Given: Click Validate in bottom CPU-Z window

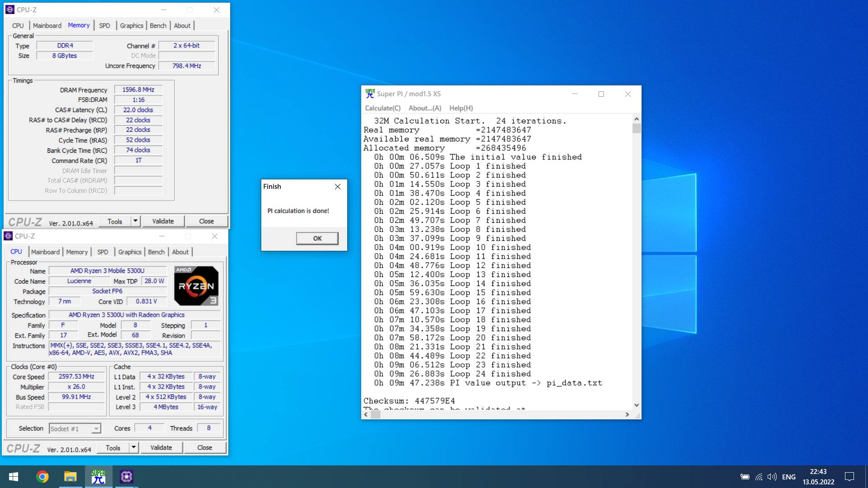Looking at the screenshot, I should (161, 447).
